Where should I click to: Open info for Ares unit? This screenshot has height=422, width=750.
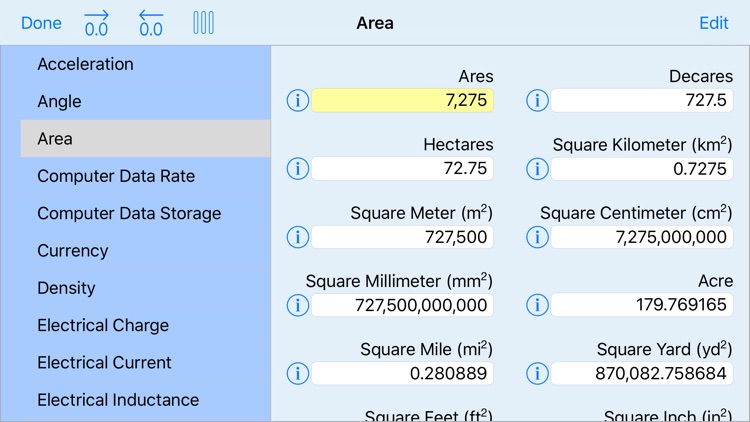pos(298,100)
